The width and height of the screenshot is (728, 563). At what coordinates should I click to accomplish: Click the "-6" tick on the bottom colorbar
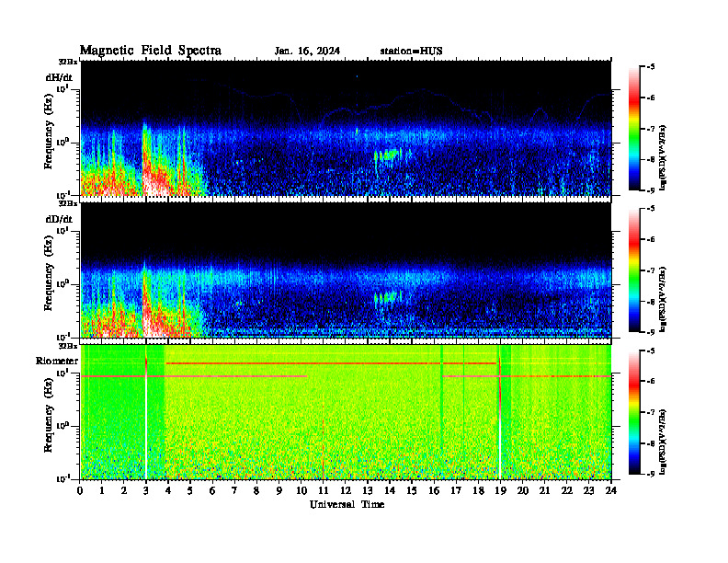[651, 381]
